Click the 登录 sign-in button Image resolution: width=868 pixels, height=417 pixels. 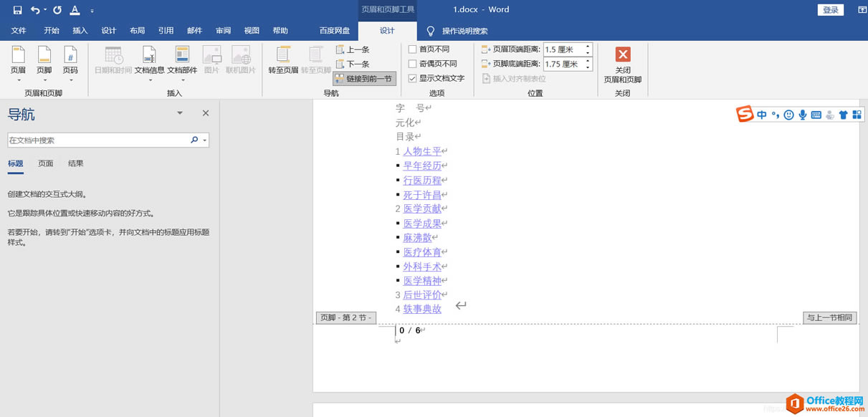click(831, 10)
